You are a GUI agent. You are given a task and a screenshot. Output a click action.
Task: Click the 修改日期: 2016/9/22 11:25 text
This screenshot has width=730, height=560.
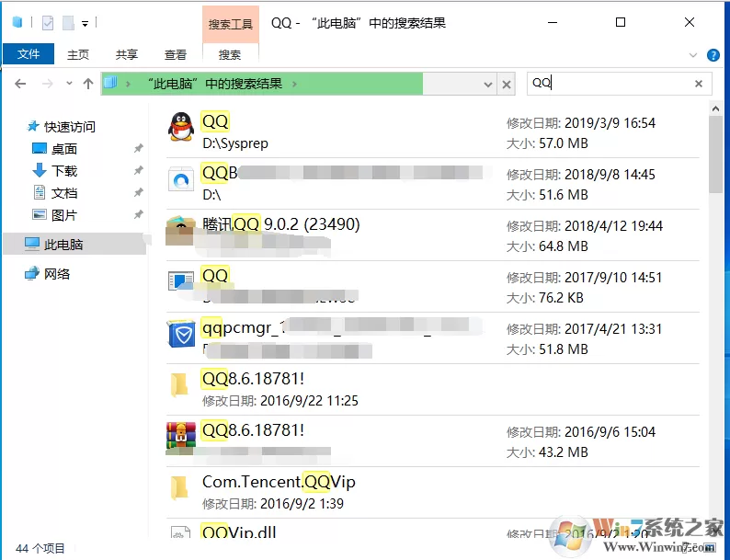click(280, 401)
